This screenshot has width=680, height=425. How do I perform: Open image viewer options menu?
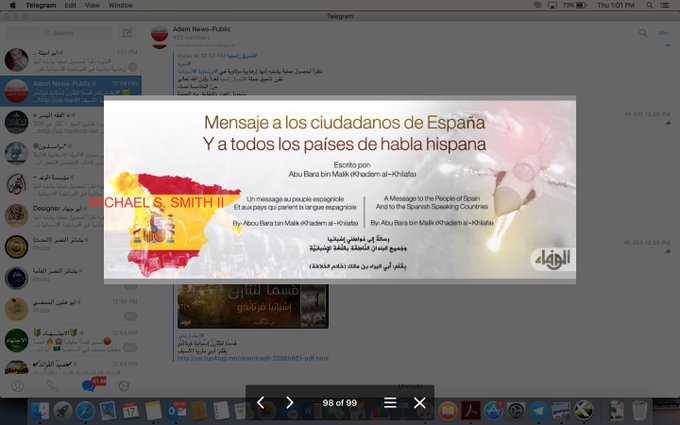(390, 402)
